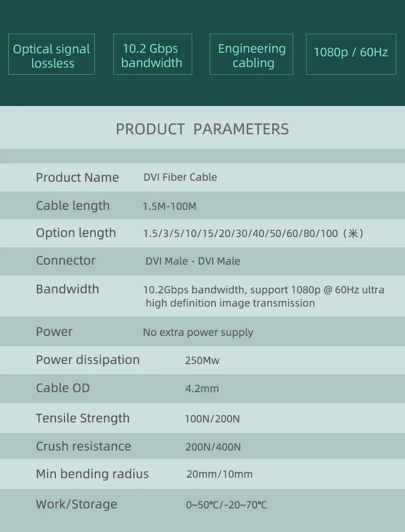The width and height of the screenshot is (405, 532).
Task: Click the No extra power supply text
Action: click(x=198, y=332)
